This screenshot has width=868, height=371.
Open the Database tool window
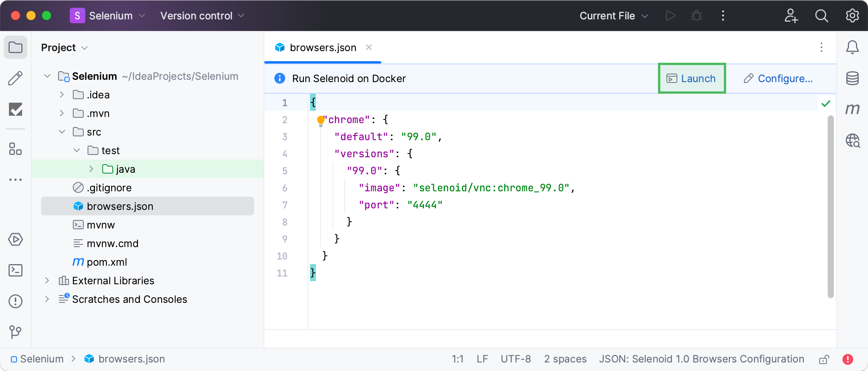coord(852,79)
